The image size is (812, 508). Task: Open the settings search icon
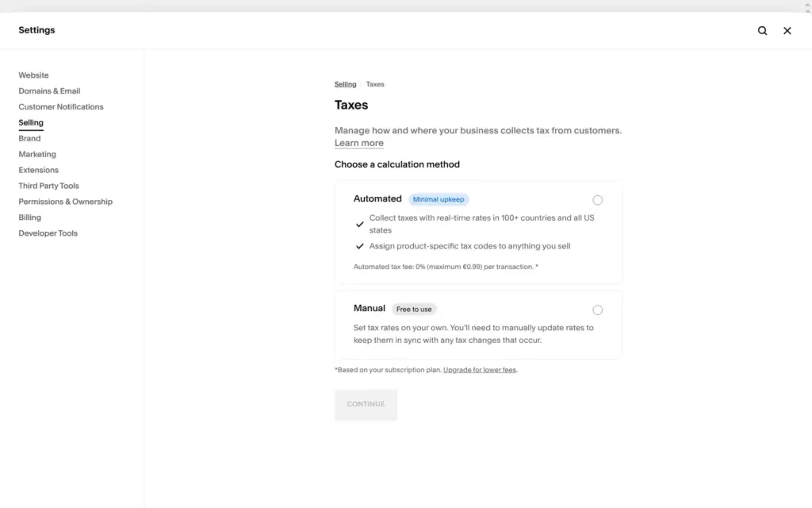762,31
